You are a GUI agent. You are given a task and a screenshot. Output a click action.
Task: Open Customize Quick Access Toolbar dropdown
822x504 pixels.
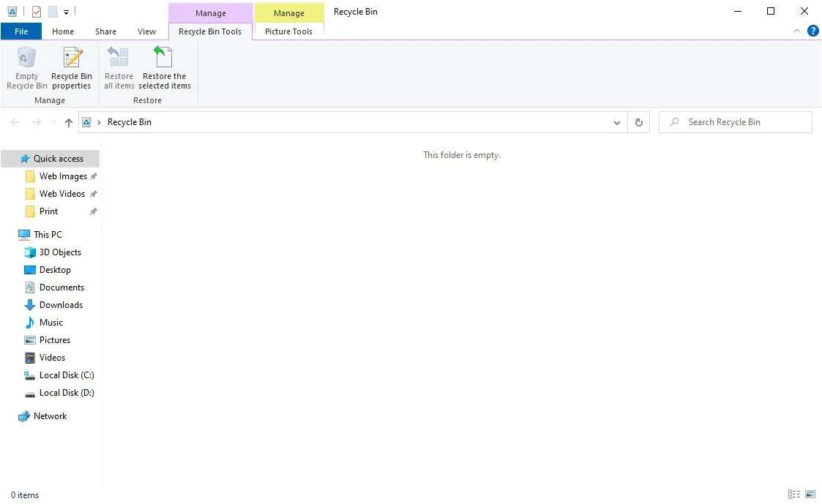[x=66, y=12]
